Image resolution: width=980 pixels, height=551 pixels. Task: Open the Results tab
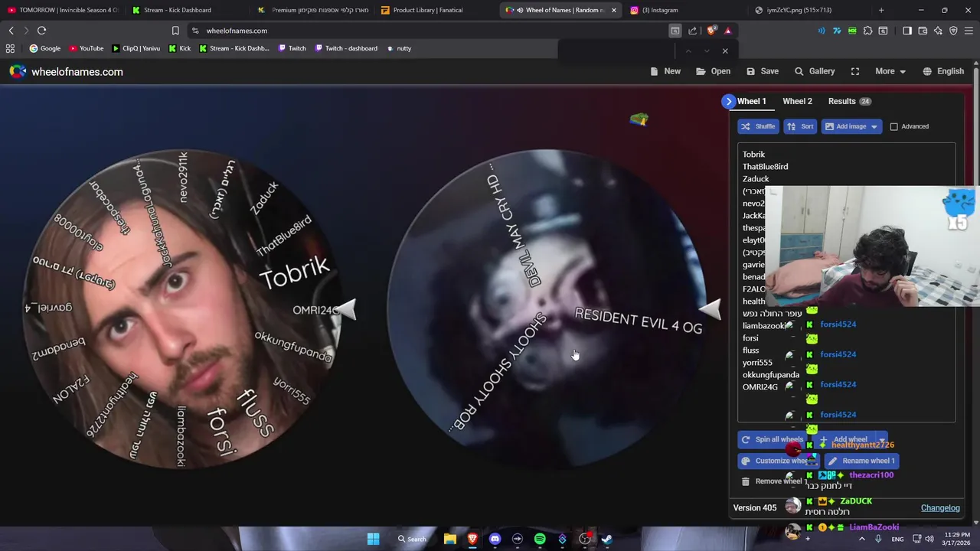pyautogui.click(x=849, y=101)
